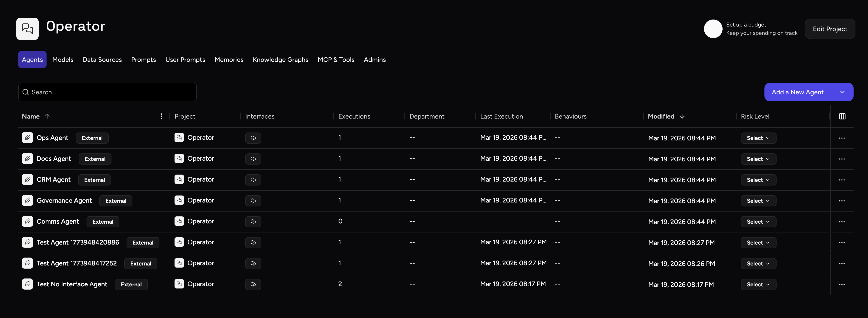Screen dimensions: 868x318
Task: Expand Add a New Agent dropdown arrow
Action: point(842,92)
